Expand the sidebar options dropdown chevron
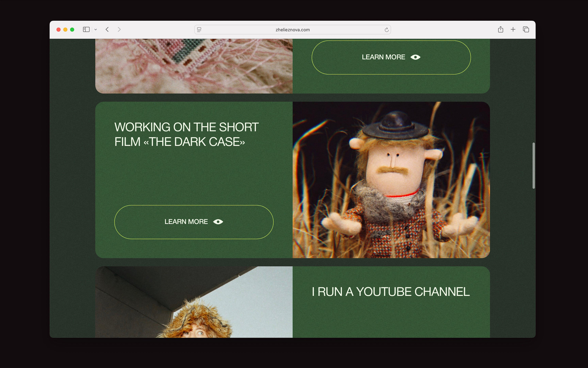588x368 pixels. (x=96, y=30)
